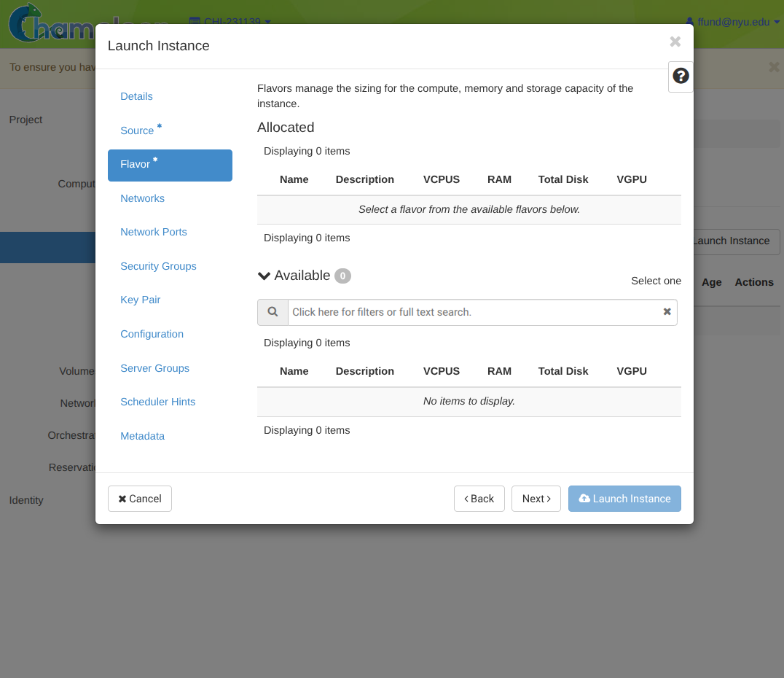
Task: Switch to the Details step
Action: [x=136, y=96]
